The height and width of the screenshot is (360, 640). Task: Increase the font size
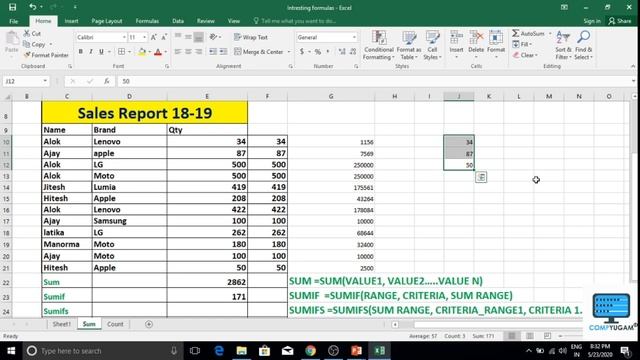tap(153, 37)
